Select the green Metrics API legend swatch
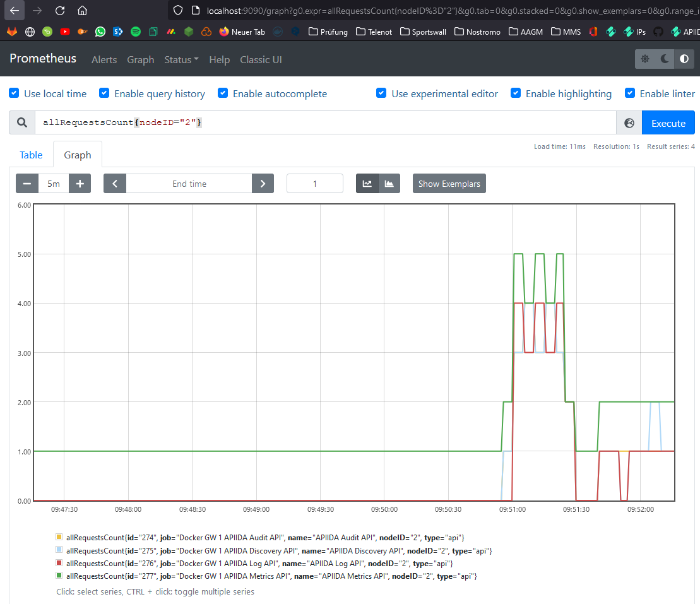The image size is (700, 604). click(x=59, y=576)
